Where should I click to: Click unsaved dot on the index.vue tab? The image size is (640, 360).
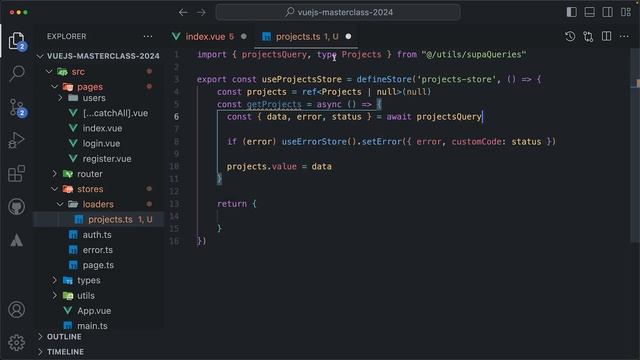pos(244,37)
